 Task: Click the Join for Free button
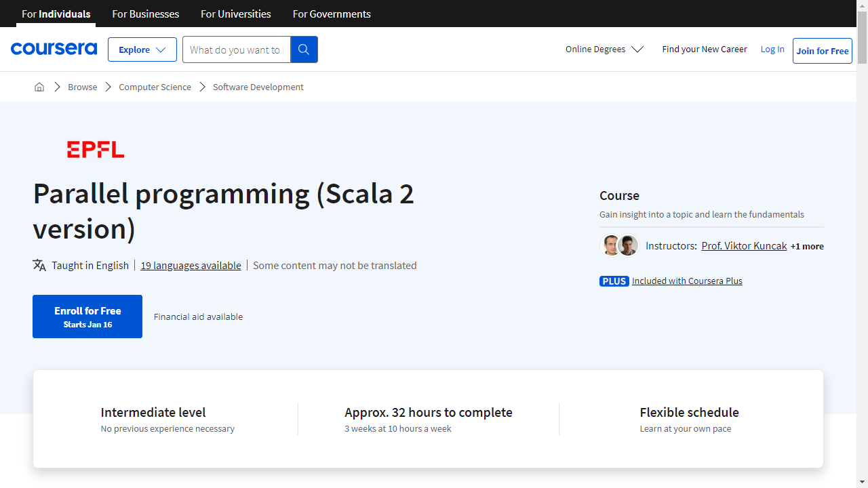(x=823, y=51)
